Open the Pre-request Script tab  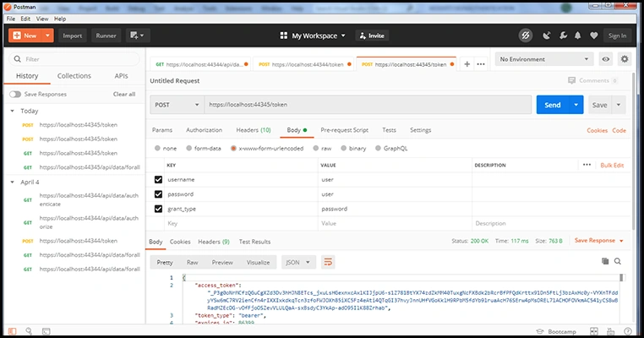point(344,130)
